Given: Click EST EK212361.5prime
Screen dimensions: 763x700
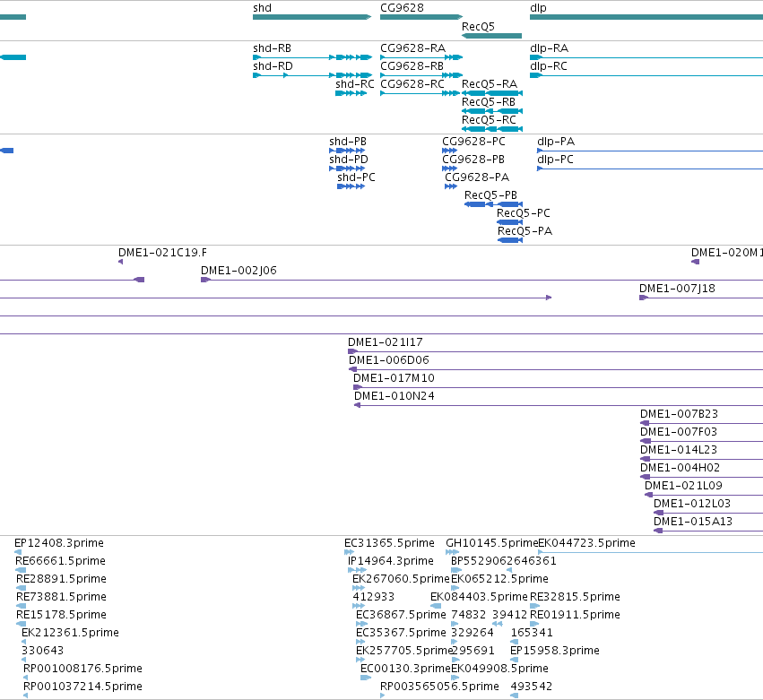Looking at the screenshot, I should pyautogui.click(x=24, y=642).
